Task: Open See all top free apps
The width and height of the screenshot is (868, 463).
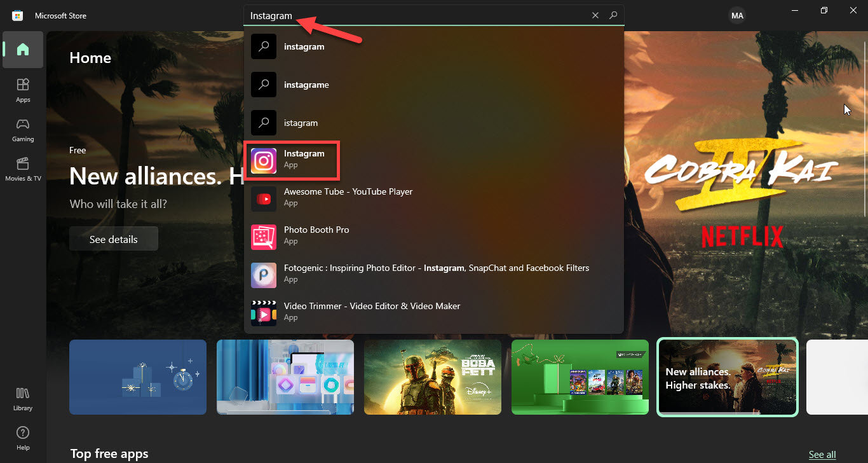Action: [x=822, y=454]
